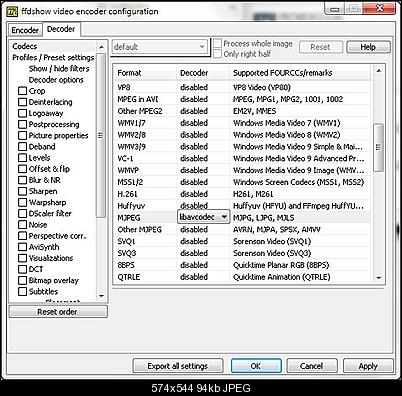Enable the DCT checkbox
Viewport: 402px width, 396px height.
pos(23,269)
